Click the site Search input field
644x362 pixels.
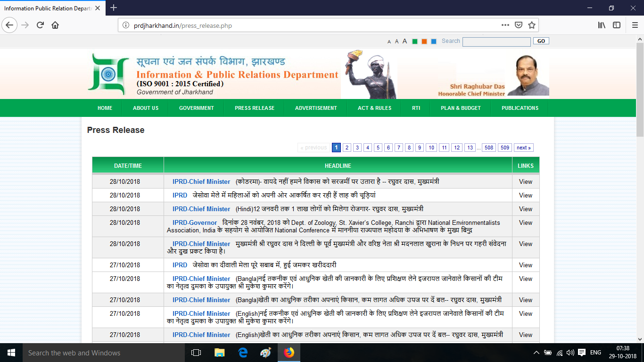(496, 41)
